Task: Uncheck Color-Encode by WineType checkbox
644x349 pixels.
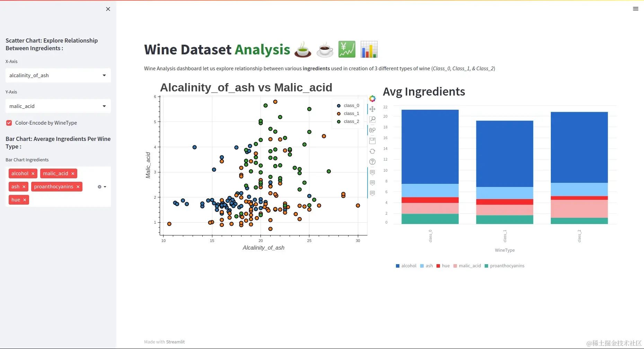Action: point(9,123)
